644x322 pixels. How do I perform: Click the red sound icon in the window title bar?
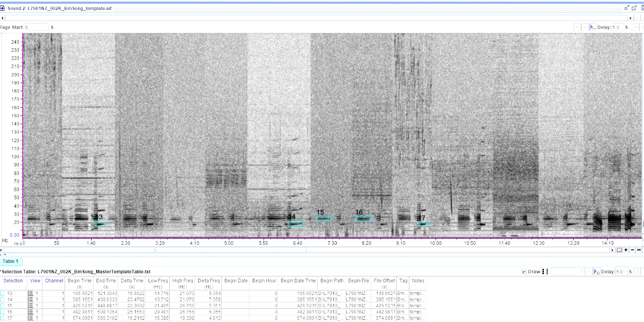point(4,8)
